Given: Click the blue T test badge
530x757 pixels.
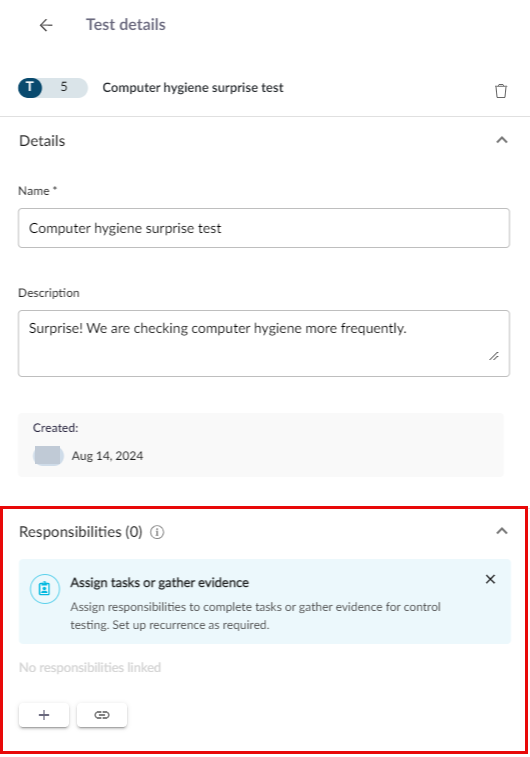Looking at the screenshot, I should (x=30, y=88).
